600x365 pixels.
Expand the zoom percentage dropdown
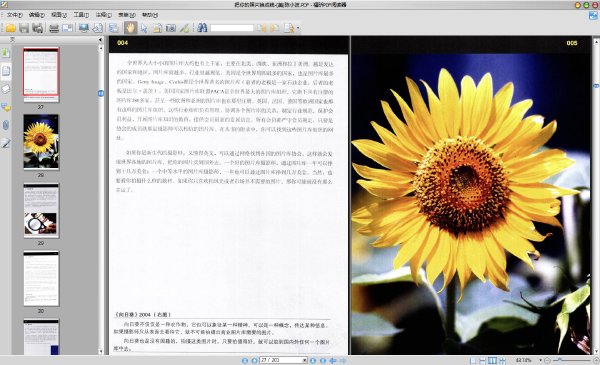pos(540,360)
